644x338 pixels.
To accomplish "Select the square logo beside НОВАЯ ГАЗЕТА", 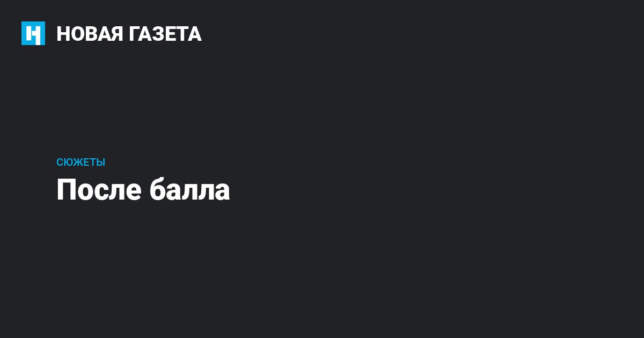I will pyautogui.click(x=33, y=33).
